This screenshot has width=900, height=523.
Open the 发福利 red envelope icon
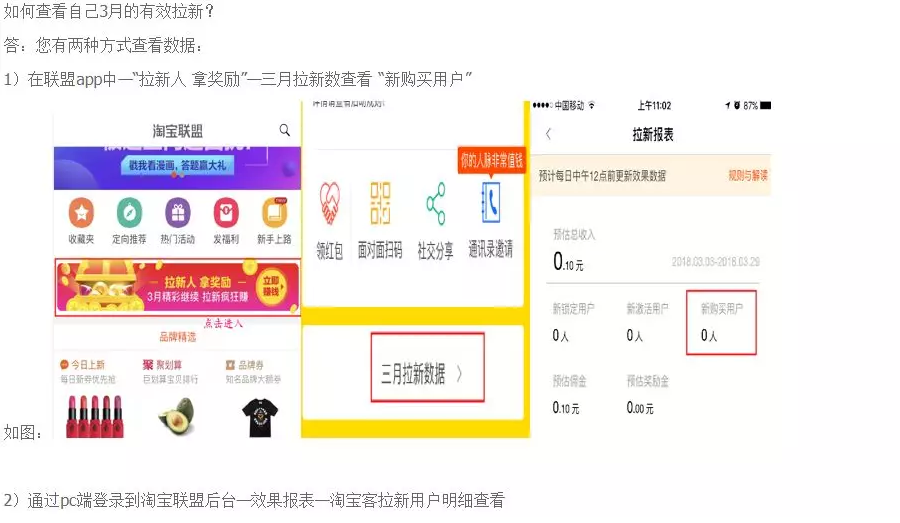(x=226, y=213)
